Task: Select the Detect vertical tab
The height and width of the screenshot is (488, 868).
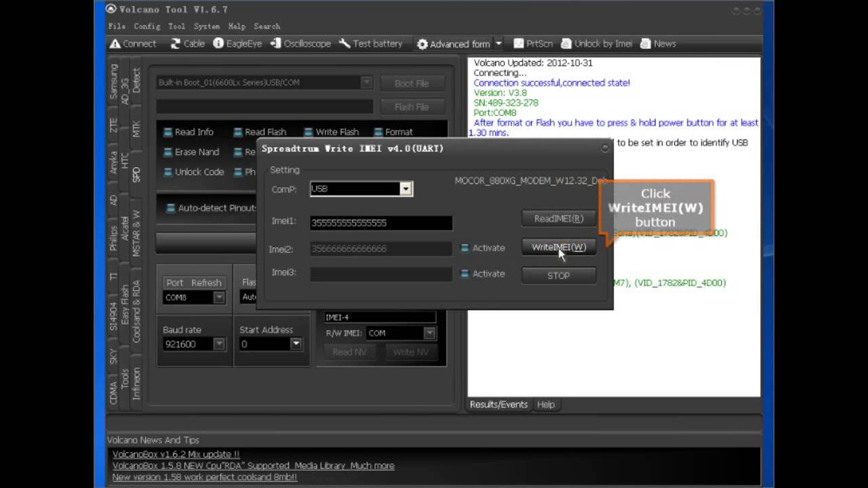Action: (x=136, y=80)
